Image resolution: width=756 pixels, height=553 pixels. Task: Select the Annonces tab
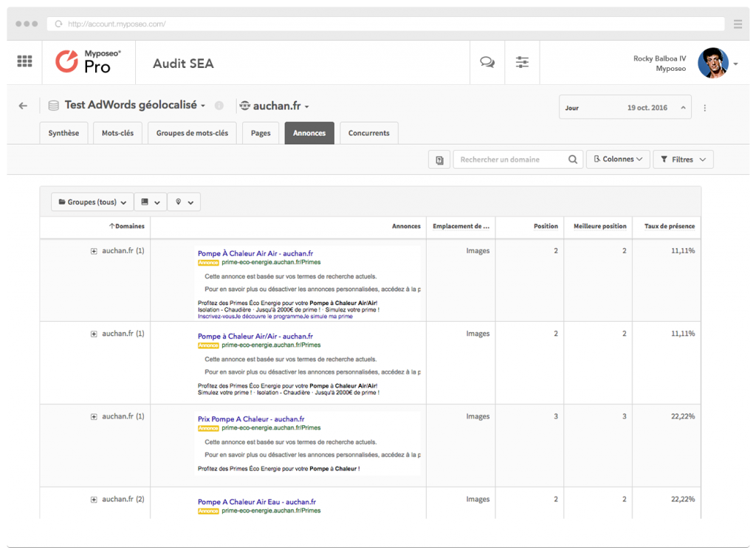(x=309, y=133)
